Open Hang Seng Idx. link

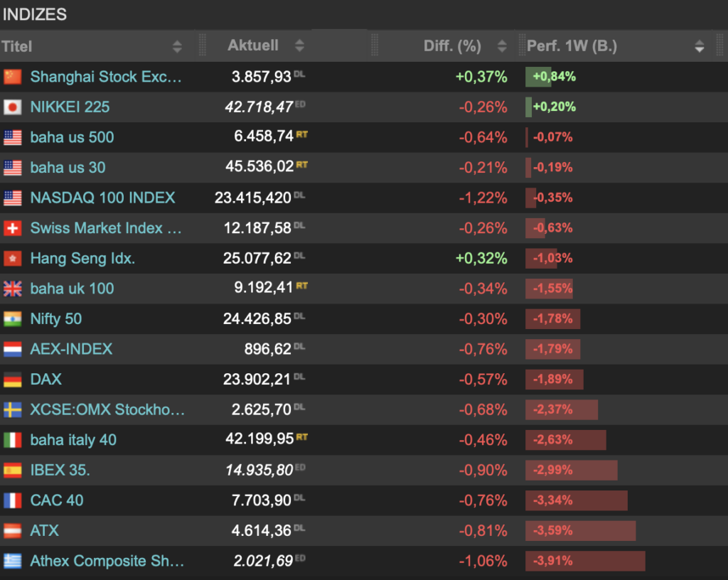coord(82,259)
